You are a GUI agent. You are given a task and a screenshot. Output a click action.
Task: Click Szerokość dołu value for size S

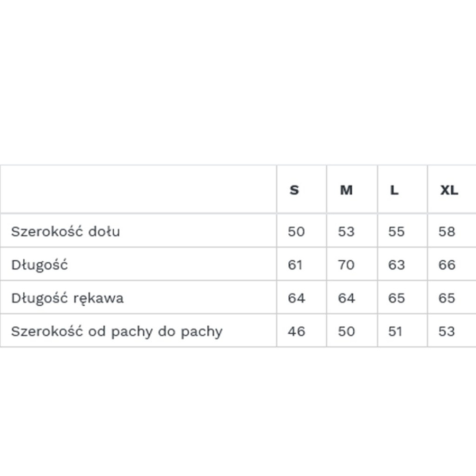click(x=296, y=231)
